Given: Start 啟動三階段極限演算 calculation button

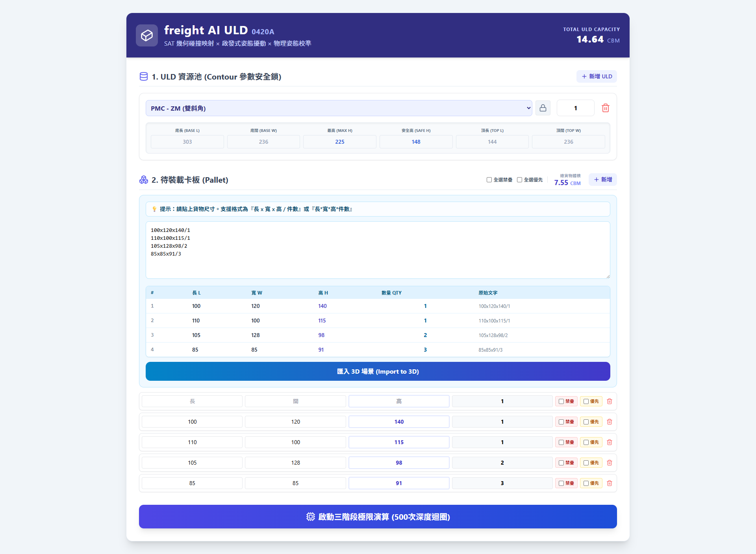Looking at the screenshot, I should pos(378,517).
